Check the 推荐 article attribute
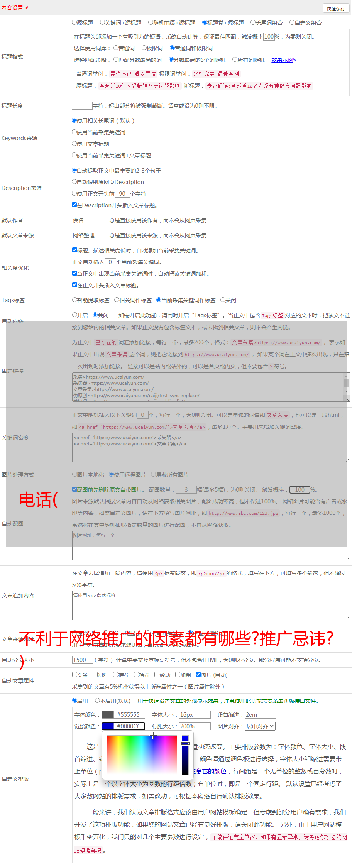The height and width of the screenshot is (868, 352). [115, 675]
